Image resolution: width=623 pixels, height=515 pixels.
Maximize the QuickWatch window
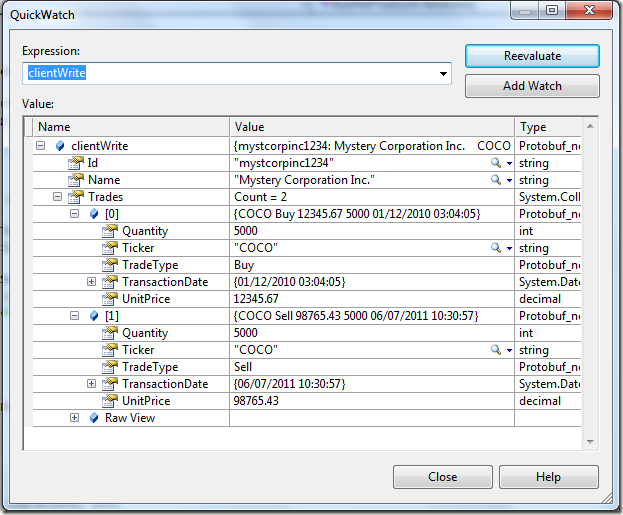tap(552, 10)
